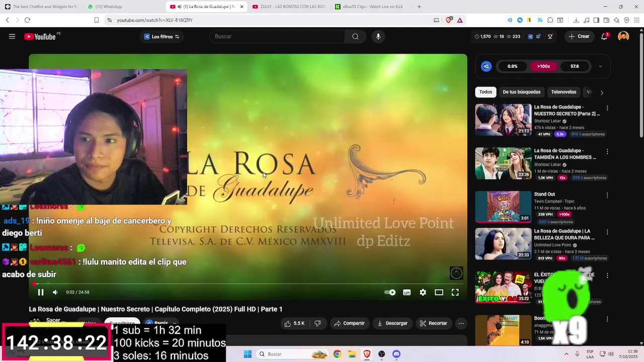
Task: Go back in browser history
Action: (x=7, y=20)
